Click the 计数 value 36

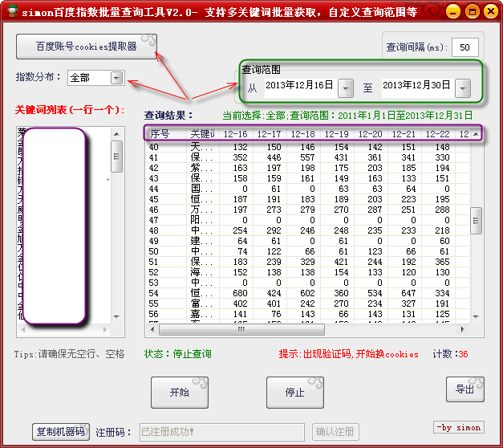(x=463, y=354)
